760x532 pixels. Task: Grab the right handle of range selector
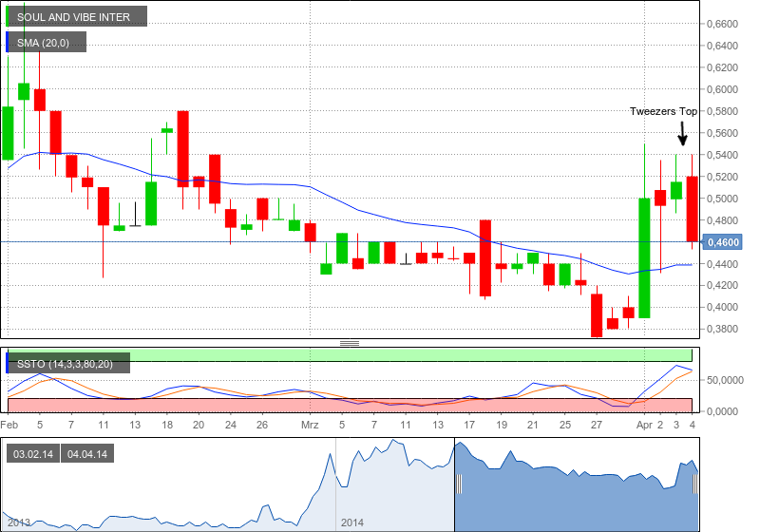695,484
